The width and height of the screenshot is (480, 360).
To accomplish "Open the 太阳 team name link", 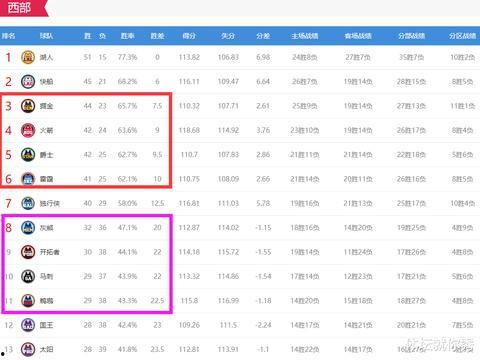I will click(46, 349).
